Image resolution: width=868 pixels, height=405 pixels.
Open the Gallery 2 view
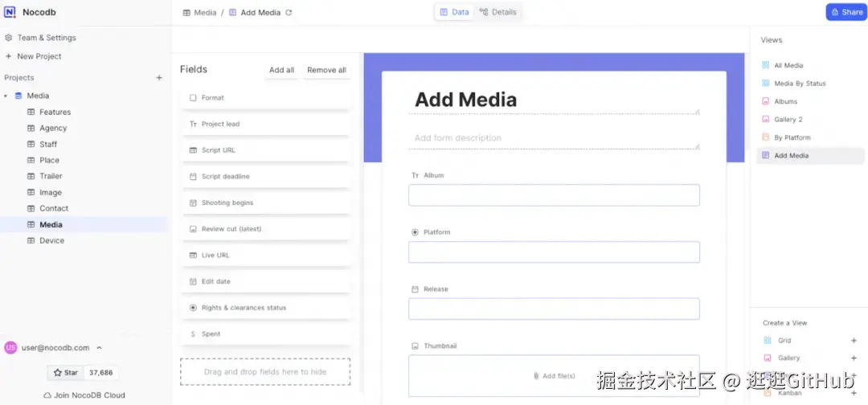[x=810, y=120]
